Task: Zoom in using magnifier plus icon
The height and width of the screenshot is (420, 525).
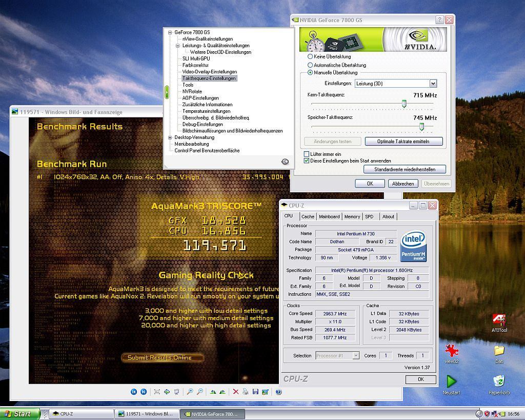Action: (x=190, y=391)
